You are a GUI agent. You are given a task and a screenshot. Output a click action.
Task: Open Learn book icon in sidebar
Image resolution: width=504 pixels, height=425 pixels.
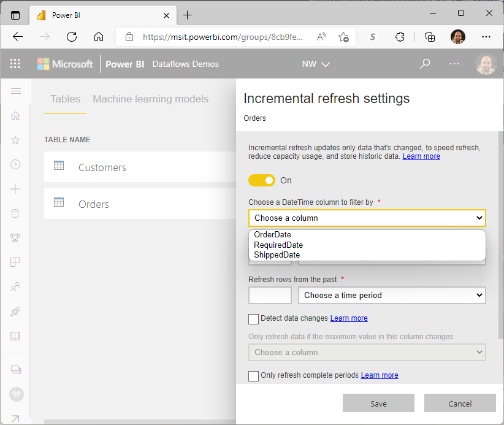(x=15, y=336)
